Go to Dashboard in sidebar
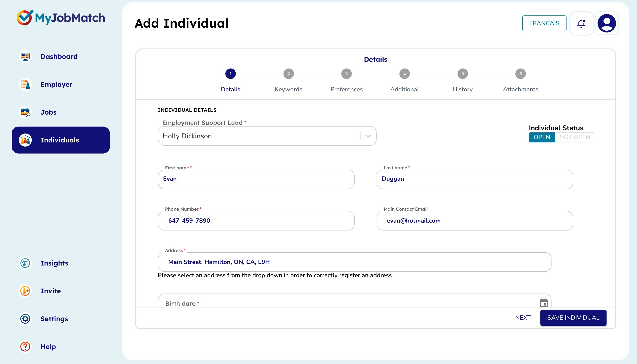The width and height of the screenshot is (637, 364). tap(59, 57)
